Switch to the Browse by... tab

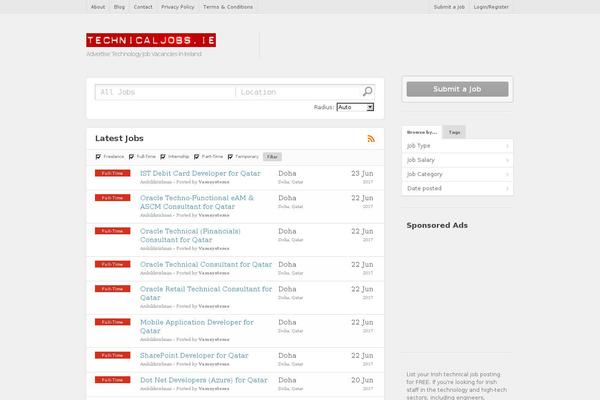click(422, 132)
